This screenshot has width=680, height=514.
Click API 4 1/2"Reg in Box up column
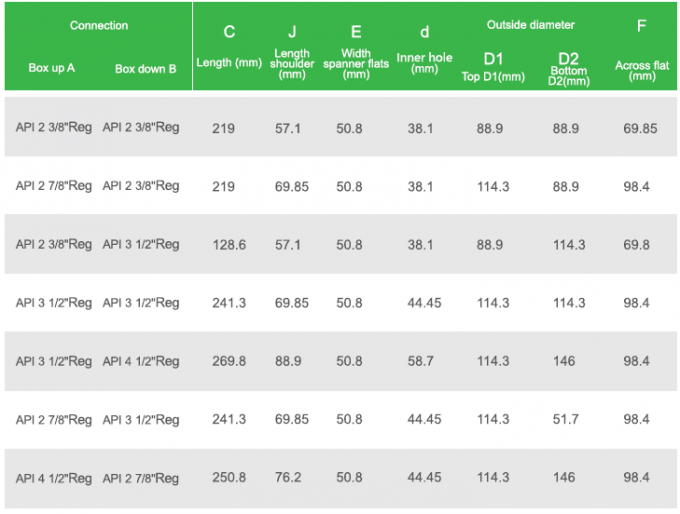pos(54,478)
